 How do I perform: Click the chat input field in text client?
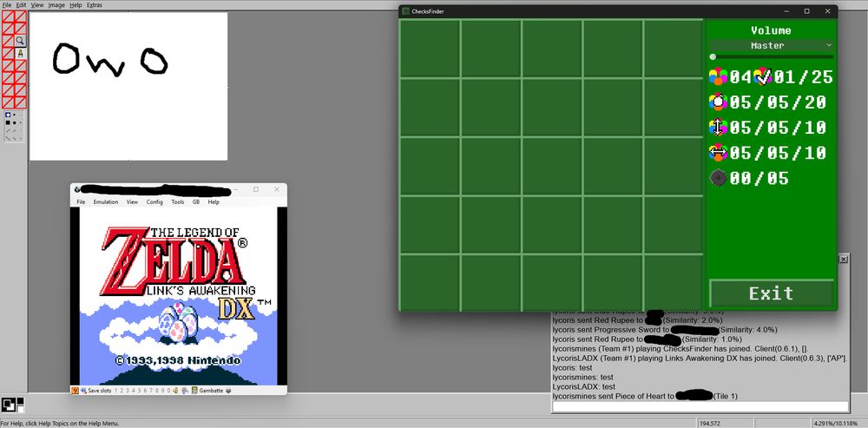point(700,407)
